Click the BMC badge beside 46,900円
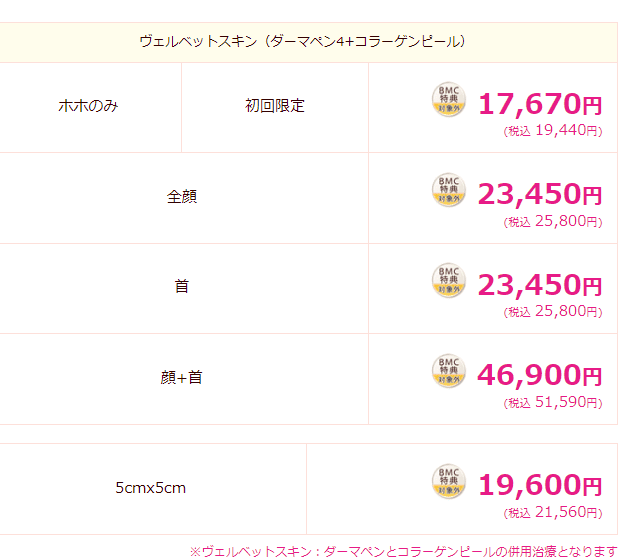The height and width of the screenshot is (558, 633). [449, 371]
